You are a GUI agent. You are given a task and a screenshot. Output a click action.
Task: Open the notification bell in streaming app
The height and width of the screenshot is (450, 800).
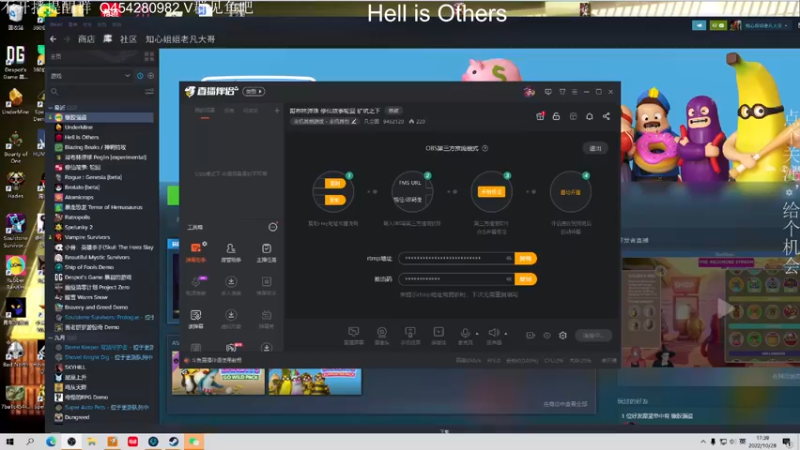[x=589, y=116]
